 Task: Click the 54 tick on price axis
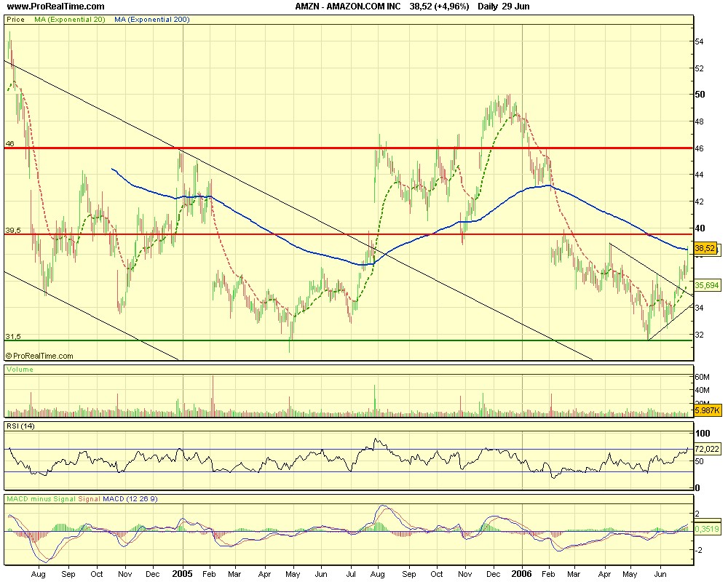click(x=699, y=41)
